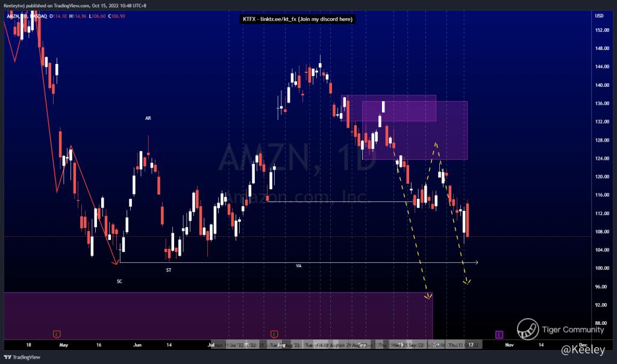Screen dimensions: 617x364
Task: Click the 116.00 price axis label
Action: pos(602,195)
